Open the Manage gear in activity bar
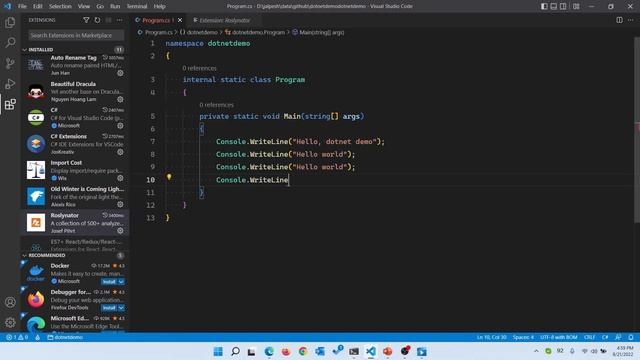Image resolution: width=640 pixels, height=360 pixels. (10, 322)
